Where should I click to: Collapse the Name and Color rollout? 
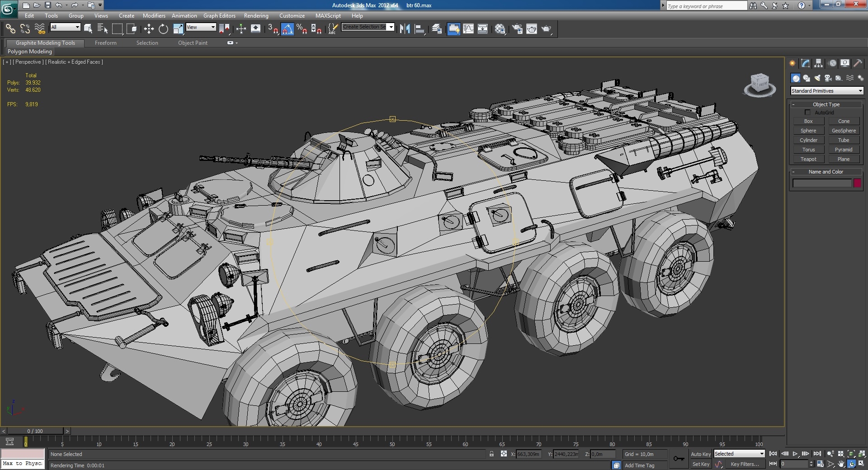pos(826,172)
